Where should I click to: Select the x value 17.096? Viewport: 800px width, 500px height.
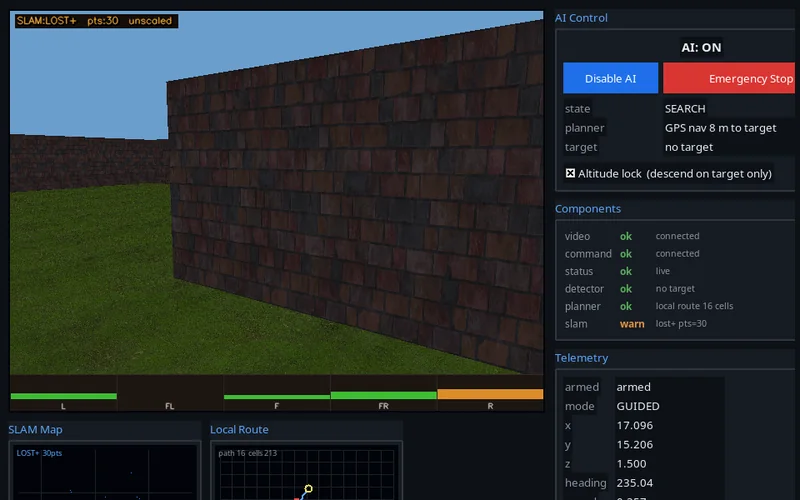click(634, 426)
